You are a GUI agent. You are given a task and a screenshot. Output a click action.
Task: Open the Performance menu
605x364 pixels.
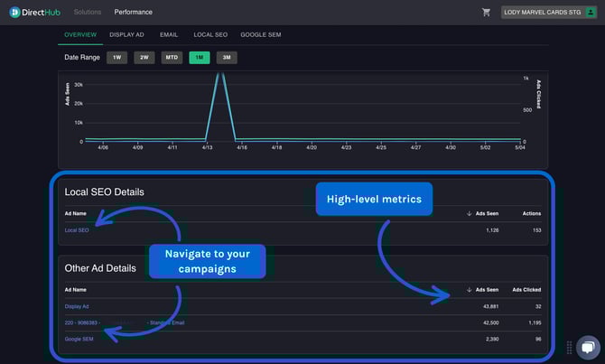133,12
